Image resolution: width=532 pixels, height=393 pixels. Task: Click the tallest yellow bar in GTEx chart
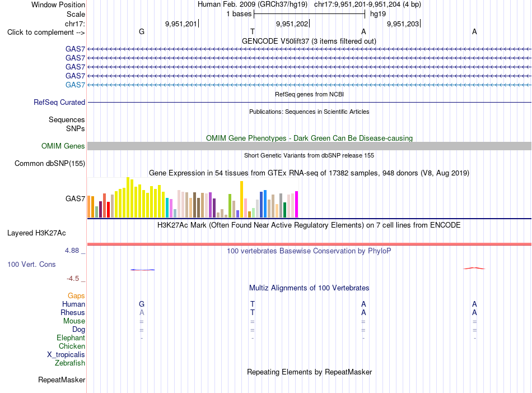click(x=128, y=197)
